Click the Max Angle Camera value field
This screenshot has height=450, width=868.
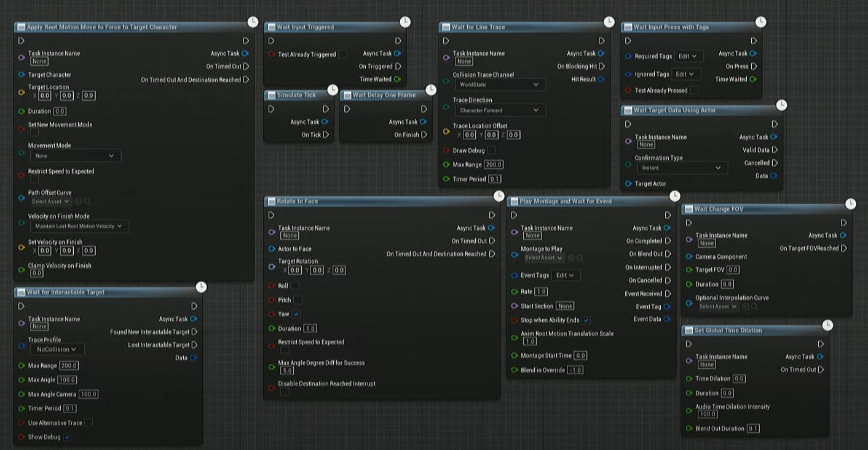click(89, 394)
